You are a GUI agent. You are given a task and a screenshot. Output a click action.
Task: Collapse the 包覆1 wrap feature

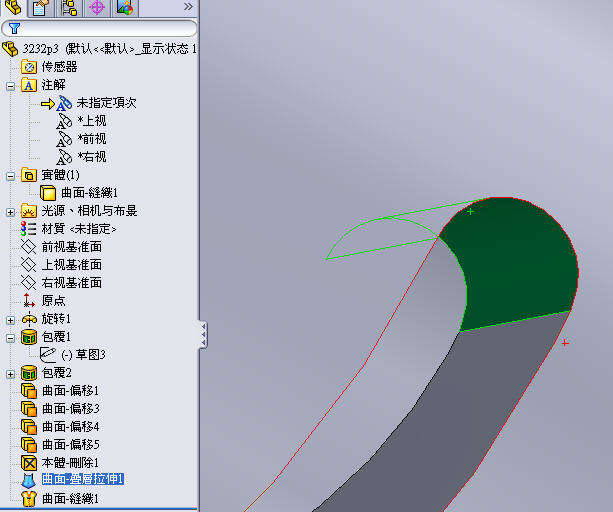click(10, 338)
